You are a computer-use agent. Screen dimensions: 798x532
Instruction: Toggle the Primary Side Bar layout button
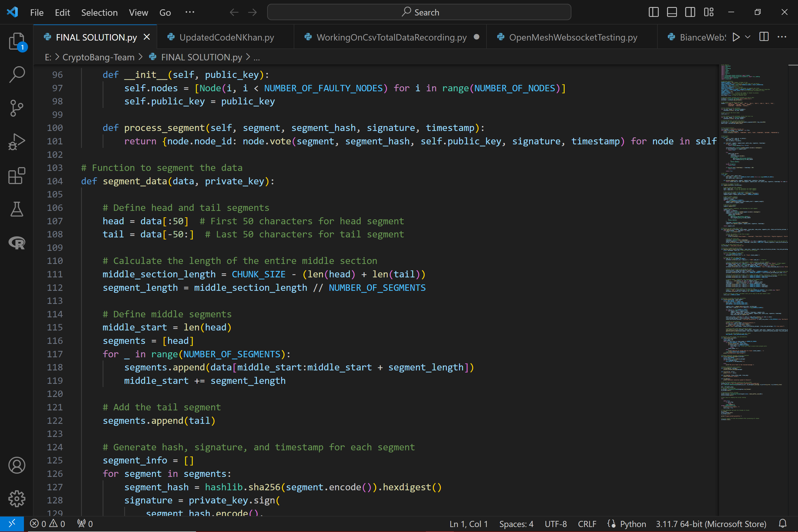pos(653,13)
